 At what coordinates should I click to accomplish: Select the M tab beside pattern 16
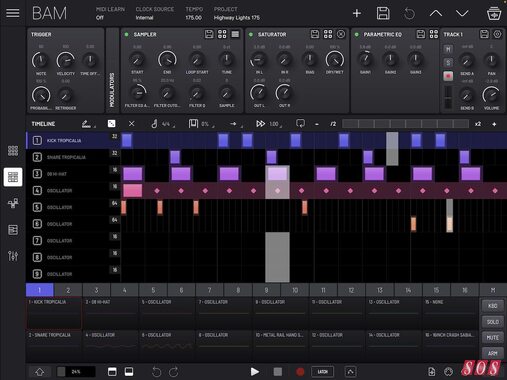pyautogui.click(x=493, y=290)
